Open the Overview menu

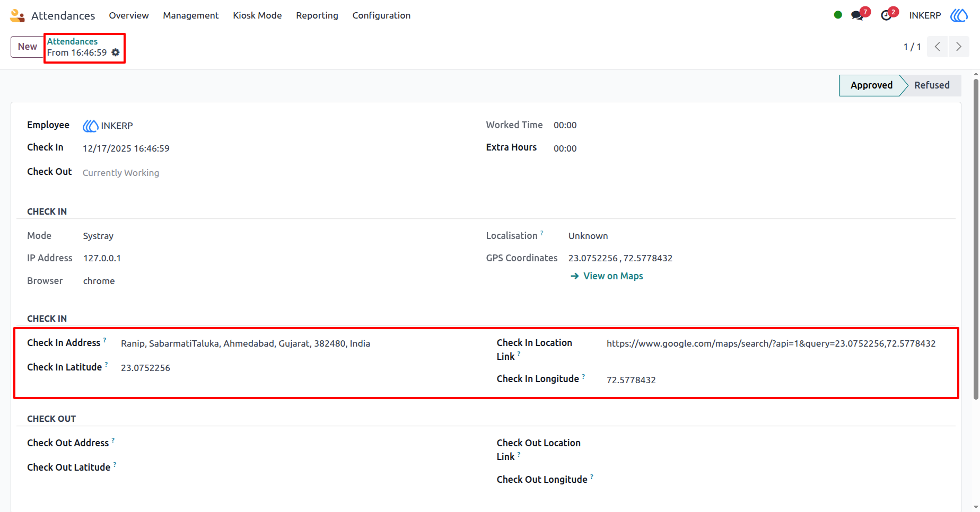pyautogui.click(x=129, y=15)
